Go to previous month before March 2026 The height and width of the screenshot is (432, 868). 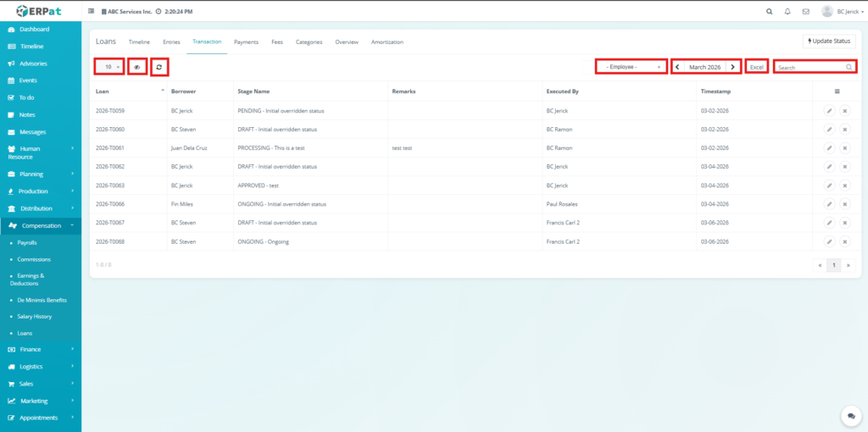coord(676,66)
